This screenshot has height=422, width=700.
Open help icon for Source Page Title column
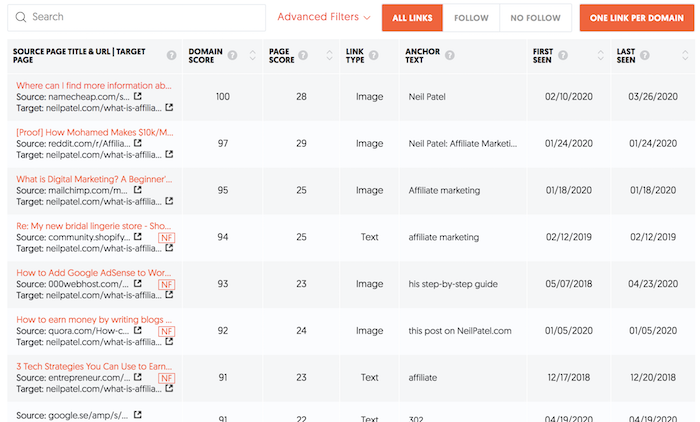[x=171, y=55]
